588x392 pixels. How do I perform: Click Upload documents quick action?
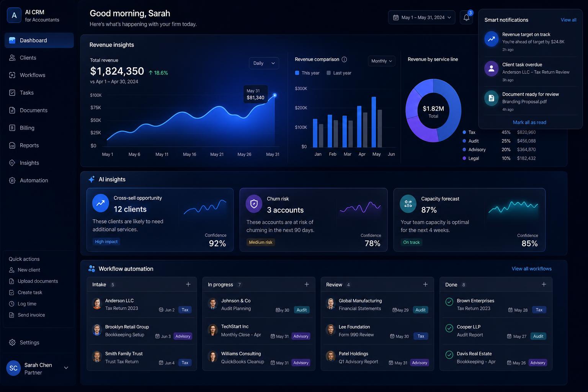tap(33, 281)
